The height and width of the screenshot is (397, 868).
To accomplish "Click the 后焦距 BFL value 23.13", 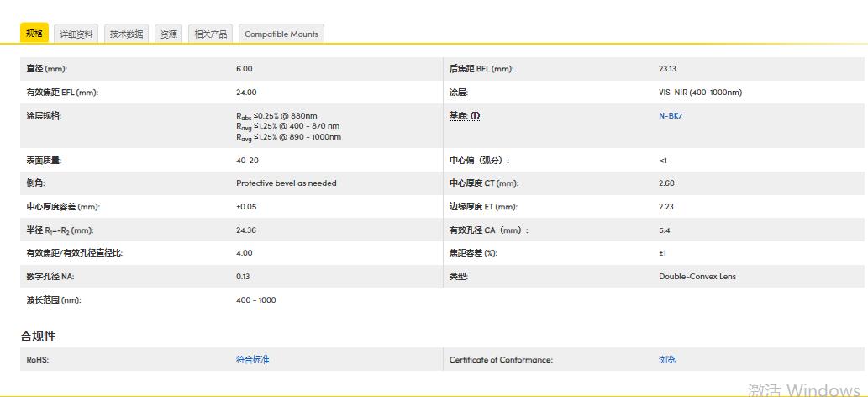I will pos(668,69).
